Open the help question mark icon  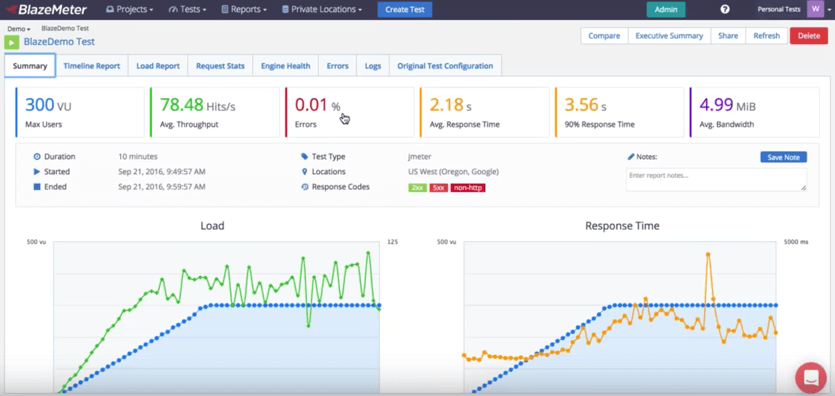[x=725, y=9]
